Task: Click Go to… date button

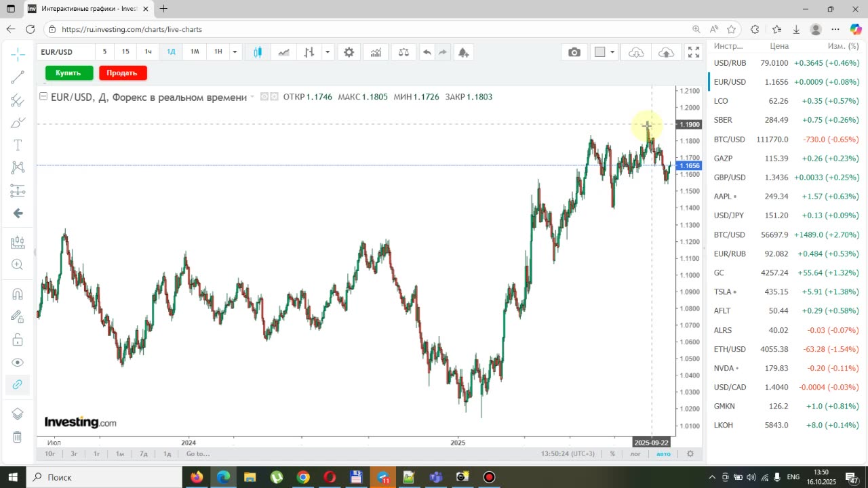Action: click(198, 454)
